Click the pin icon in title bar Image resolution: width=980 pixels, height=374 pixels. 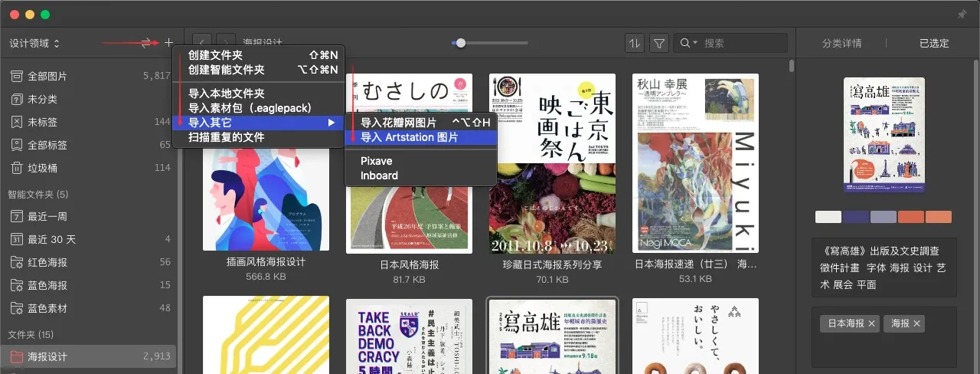click(962, 15)
